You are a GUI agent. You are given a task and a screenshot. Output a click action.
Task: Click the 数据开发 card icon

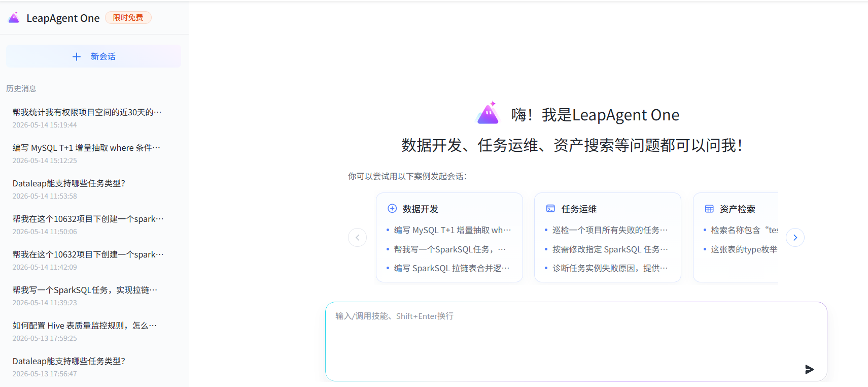pyautogui.click(x=392, y=208)
